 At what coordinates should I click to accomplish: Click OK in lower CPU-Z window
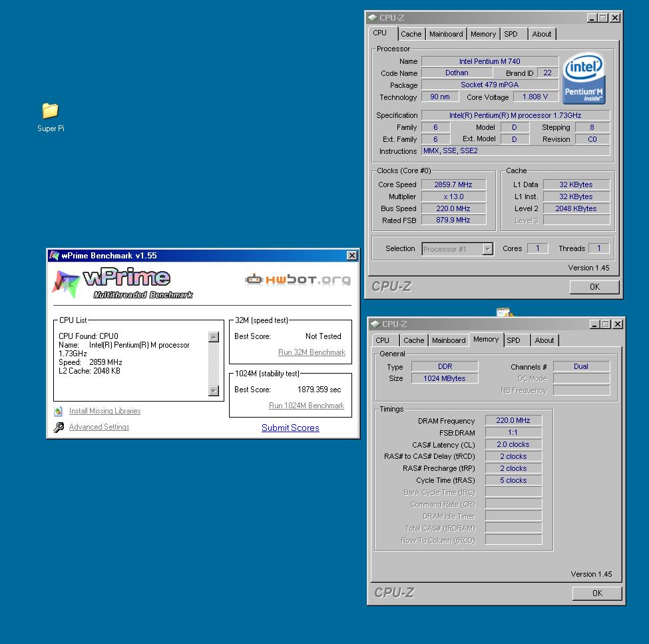pos(597,593)
